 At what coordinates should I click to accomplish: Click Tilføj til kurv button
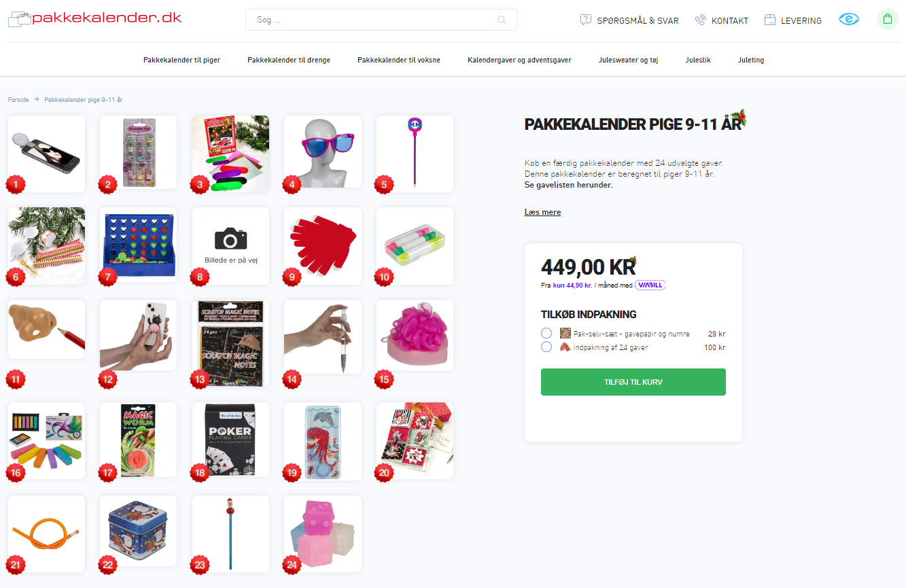(633, 382)
